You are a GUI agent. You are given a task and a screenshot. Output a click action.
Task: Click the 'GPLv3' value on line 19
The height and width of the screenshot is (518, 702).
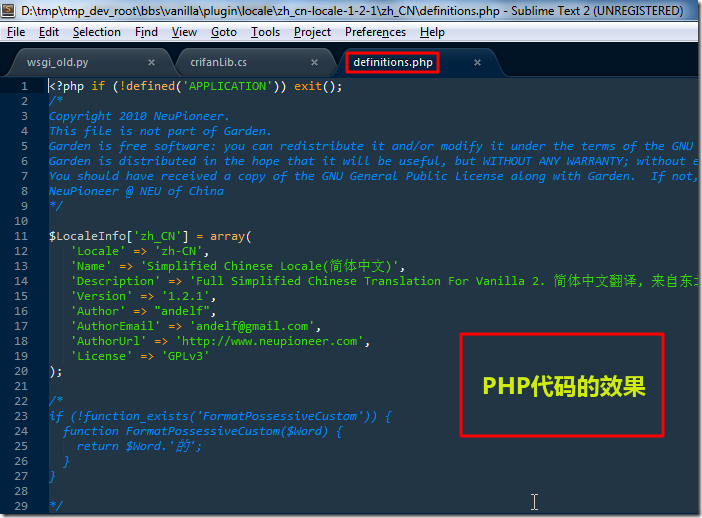click(186, 356)
